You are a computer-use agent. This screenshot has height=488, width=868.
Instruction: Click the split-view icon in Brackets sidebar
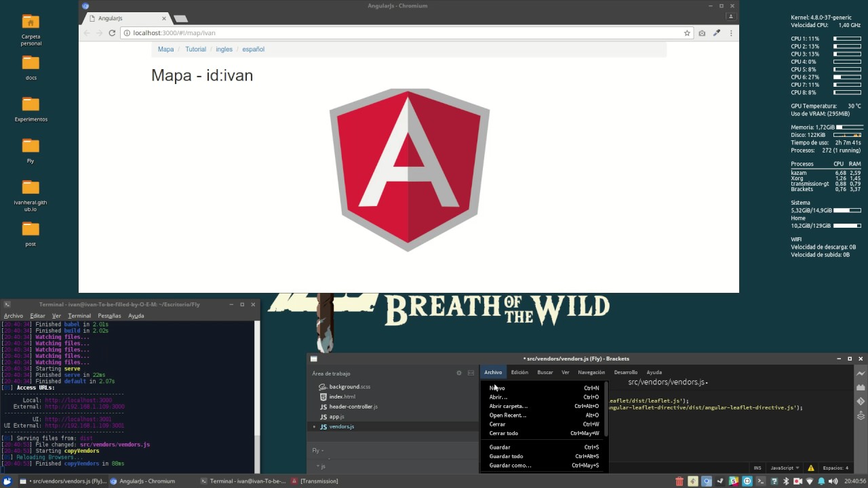pyautogui.click(x=471, y=373)
